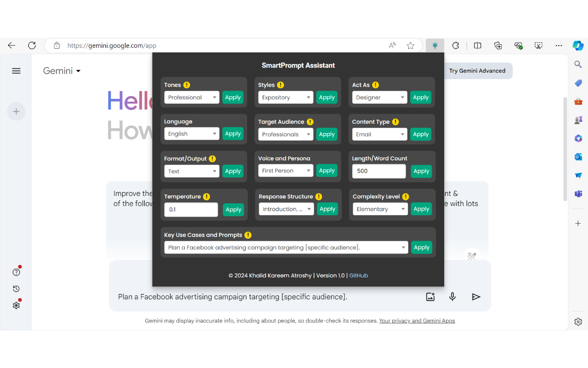Send the prompt with the arrow icon

point(476,297)
